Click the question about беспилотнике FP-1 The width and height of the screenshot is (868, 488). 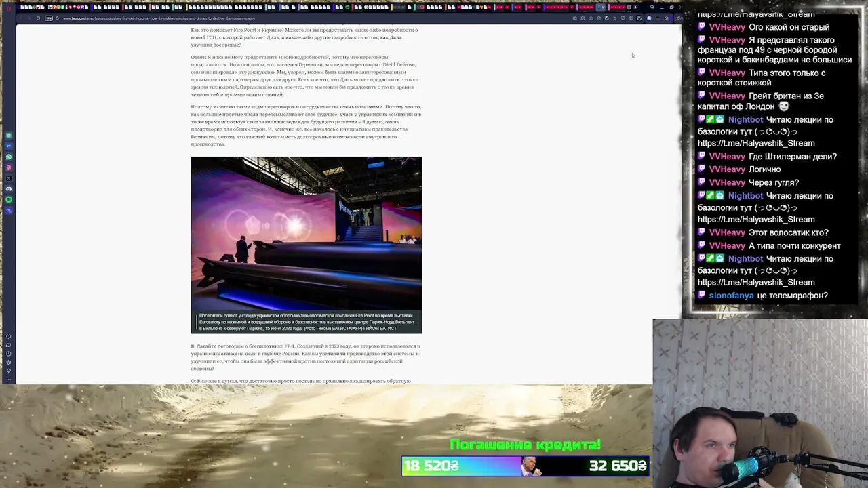pos(305,357)
